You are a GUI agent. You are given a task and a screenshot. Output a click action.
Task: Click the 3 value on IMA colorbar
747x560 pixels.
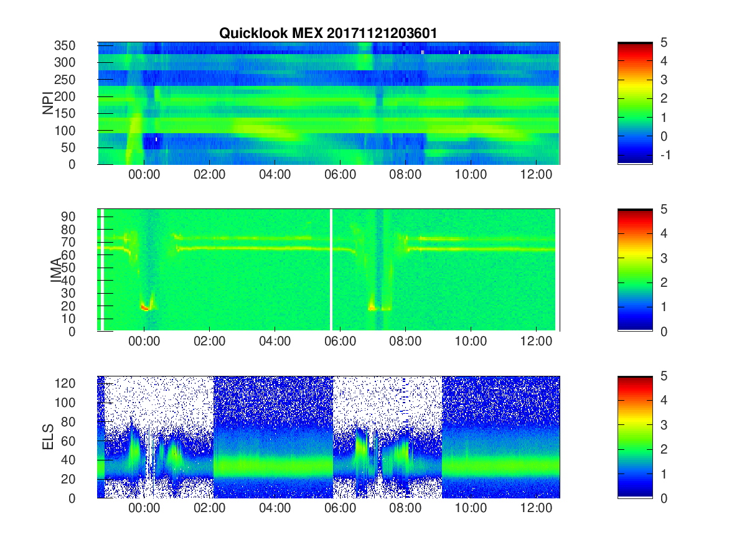[x=665, y=258]
